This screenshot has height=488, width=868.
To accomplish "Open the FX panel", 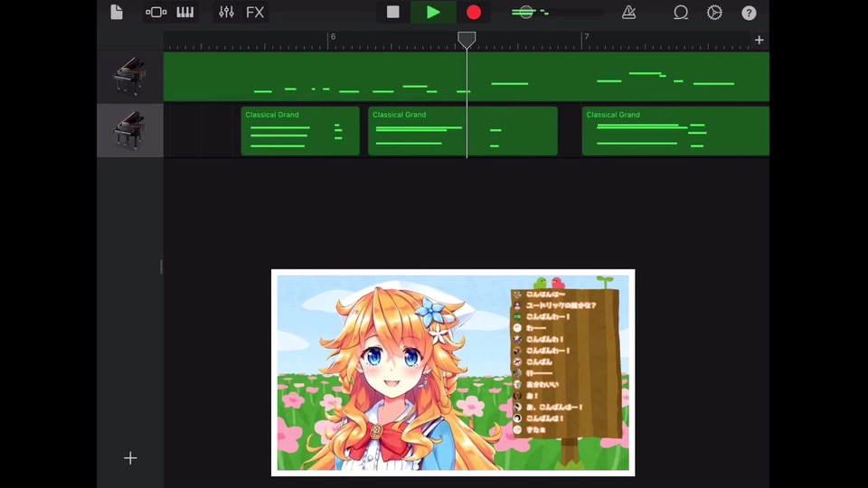I will [255, 12].
